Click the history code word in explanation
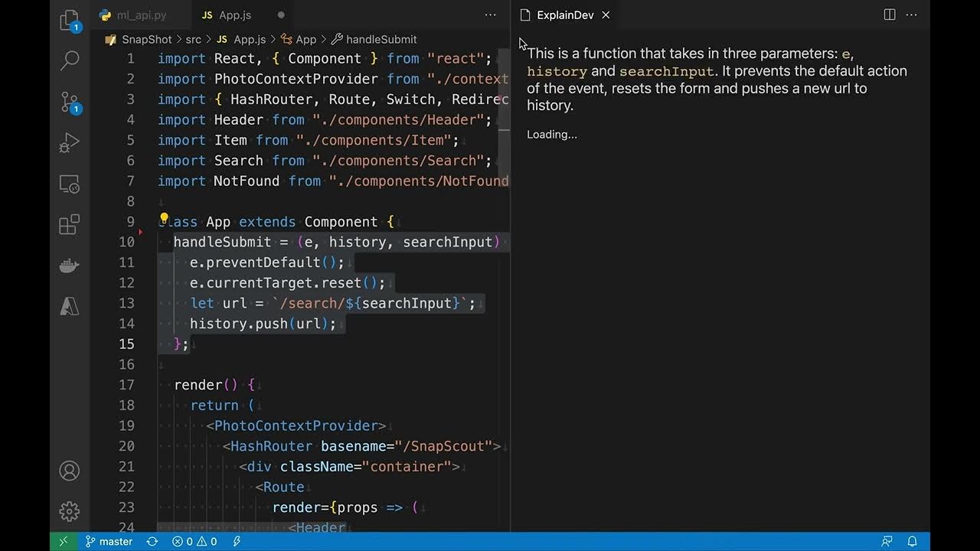980x551 pixels. tap(557, 71)
